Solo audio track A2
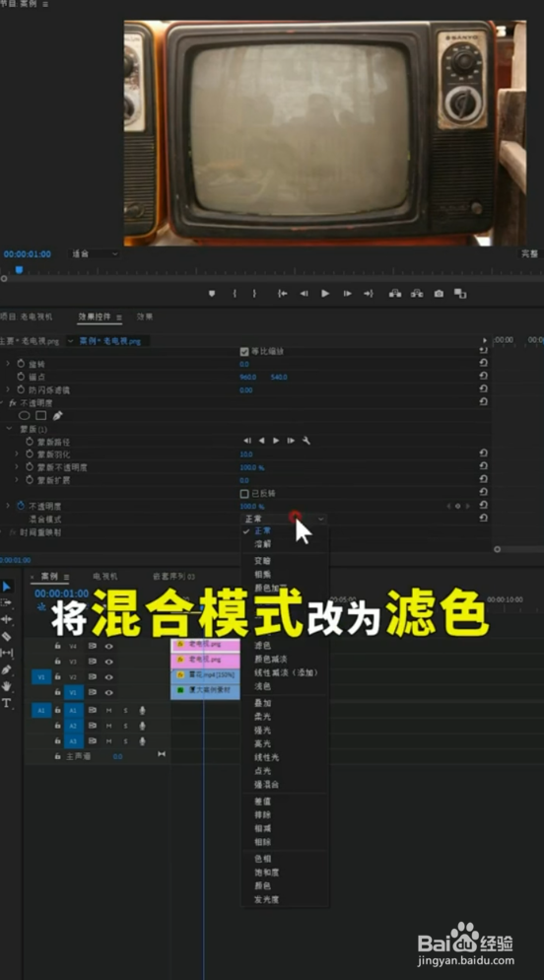Screen dimensions: 544x980 point(125,726)
